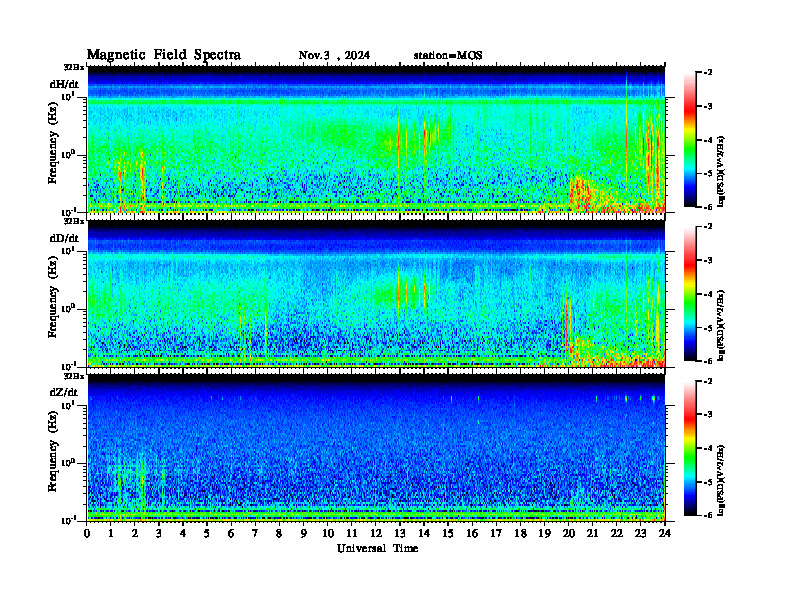Viewport: 792px width, 612px height.
Task: Click the "-4" value on the dD/dt color bar
Action: tap(708, 294)
